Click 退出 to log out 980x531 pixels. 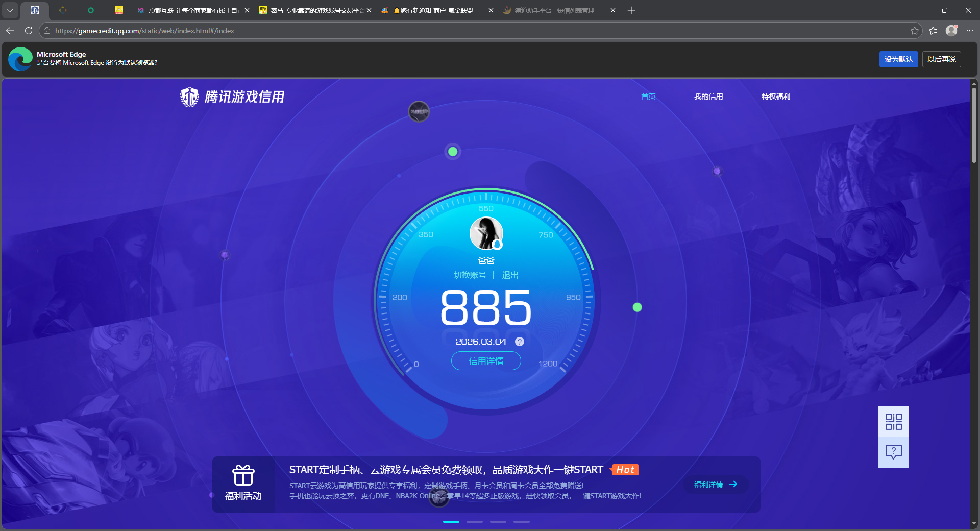coord(510,275)
